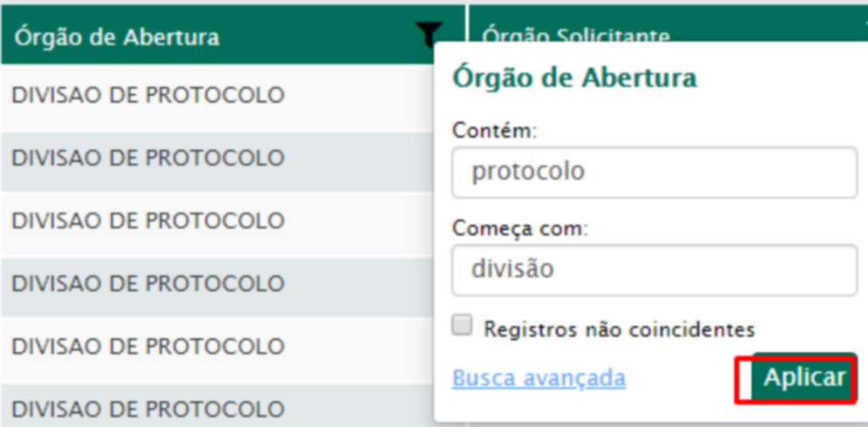Click the 'Registros não coincidentes' label text
868x427 pixels.
(x=620, y=329)
